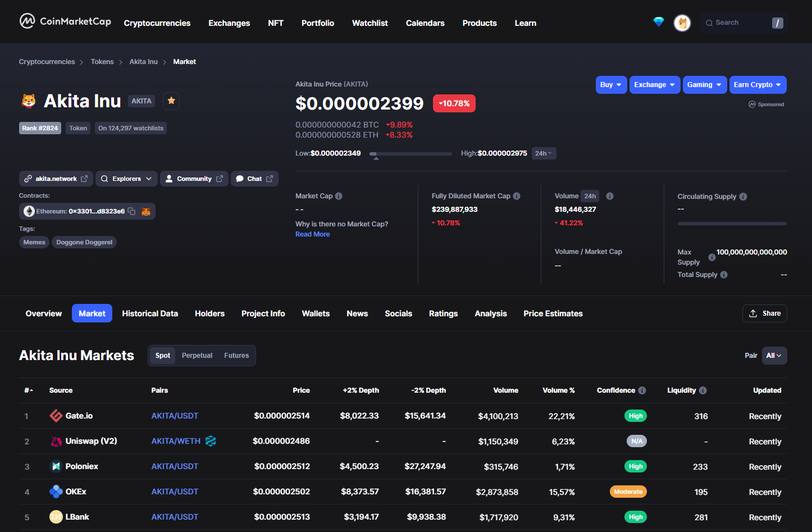The image size is (812, 532).
Task: Open the Earn Crypto dropdown
Action: 758,85
